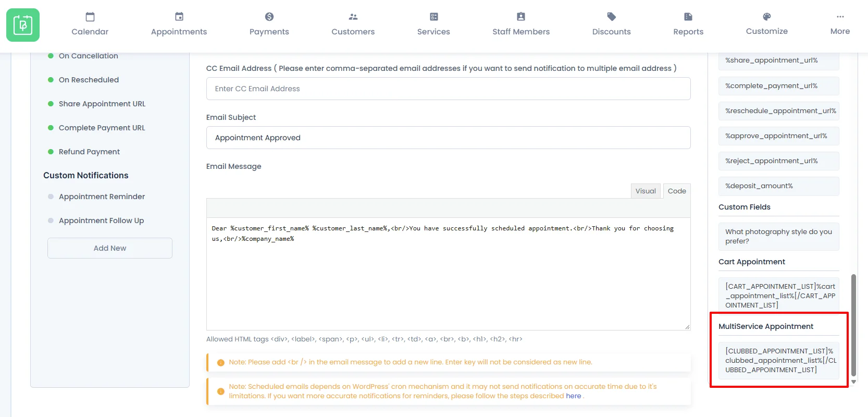Click the Services list icon
Viewport: 868px width, 417px height.
coord(434,17)
